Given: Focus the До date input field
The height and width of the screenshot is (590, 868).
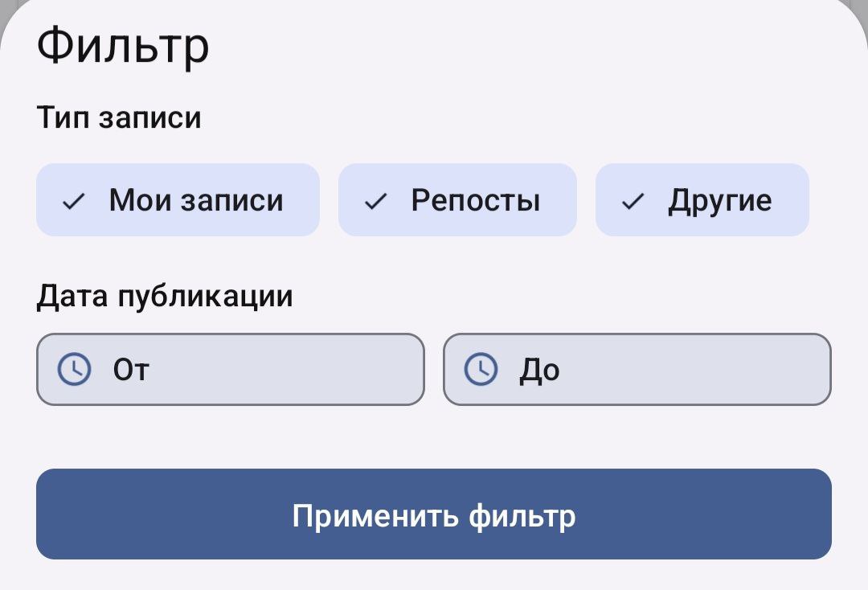Looking at the screenshot, I should (637, 369).
